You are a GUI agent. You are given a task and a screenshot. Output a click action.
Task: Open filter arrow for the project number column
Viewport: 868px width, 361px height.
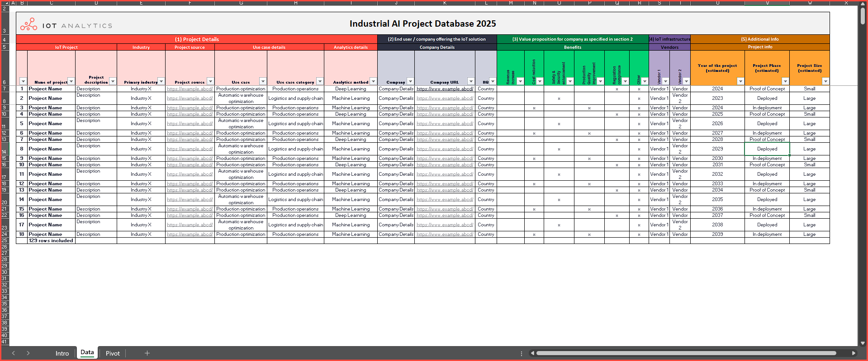pyautogui.click(x=23, y=81)
